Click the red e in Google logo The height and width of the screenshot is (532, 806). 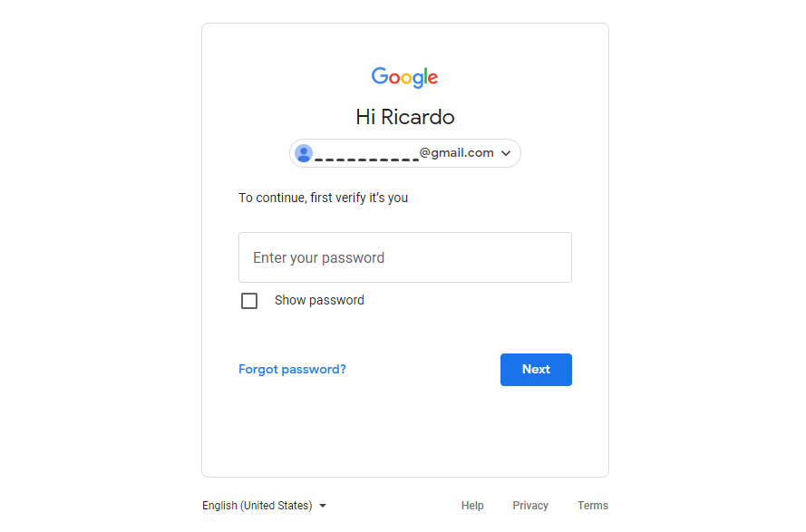point(432,79)
